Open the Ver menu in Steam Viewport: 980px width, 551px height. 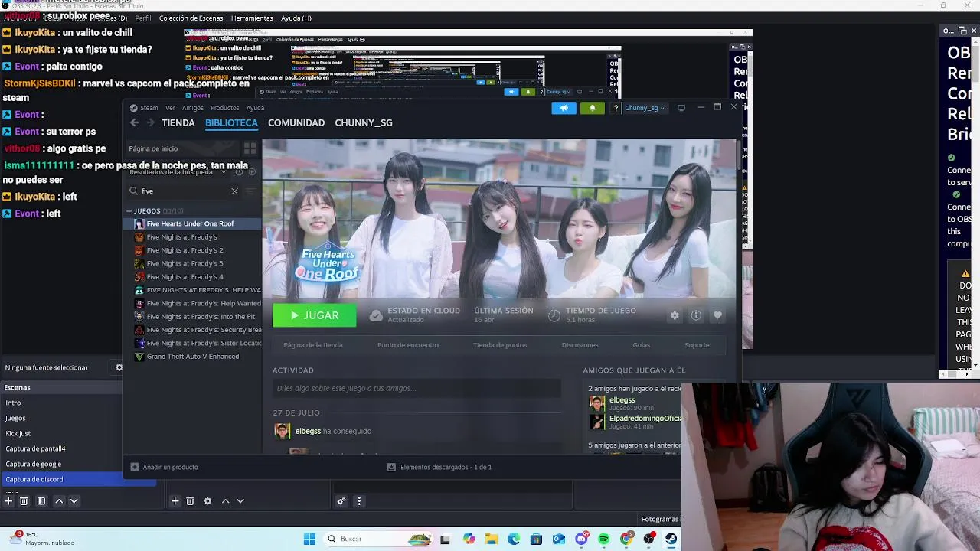click(170, 108)
